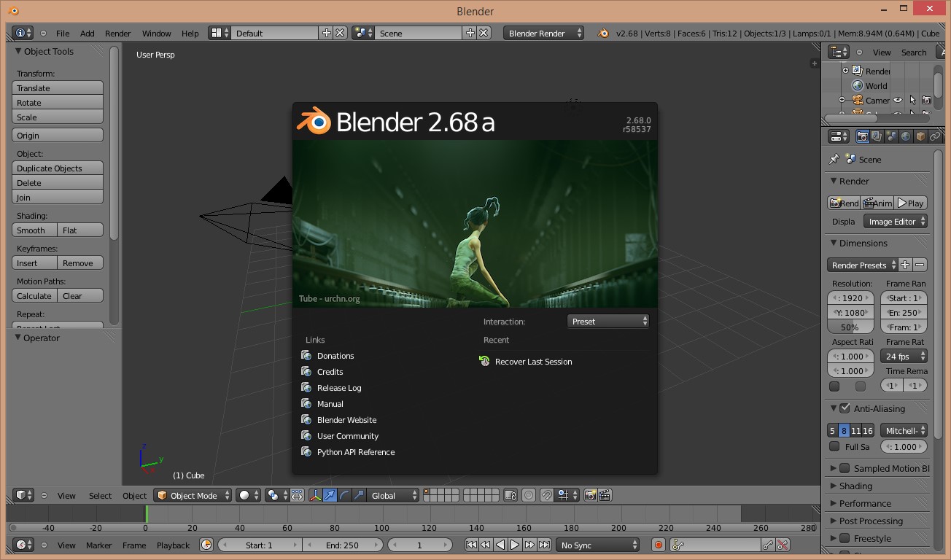Click the Duplicate Objects button
Viewport: 951px width, 560px height.
pos(58,168)
